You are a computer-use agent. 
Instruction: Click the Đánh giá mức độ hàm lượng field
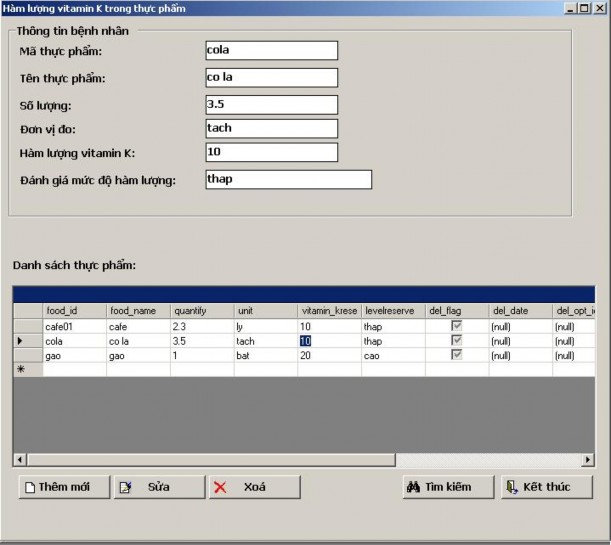pos(288,179)
